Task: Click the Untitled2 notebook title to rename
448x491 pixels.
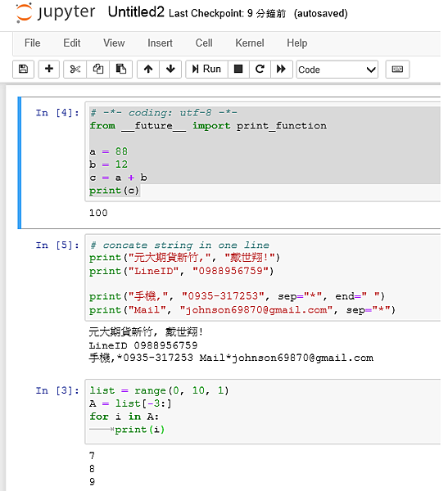Action: pyautogui.click(x=136, y=12)
